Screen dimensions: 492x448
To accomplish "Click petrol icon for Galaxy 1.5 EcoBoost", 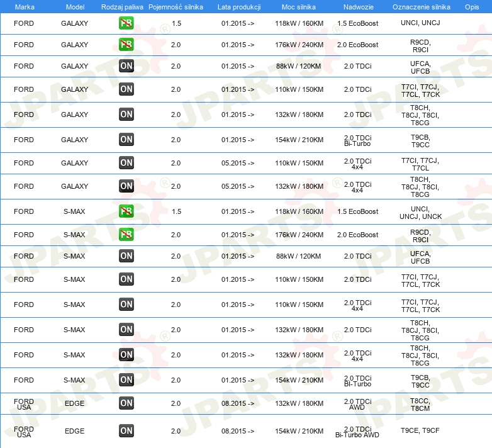I will tap(126, 23).
